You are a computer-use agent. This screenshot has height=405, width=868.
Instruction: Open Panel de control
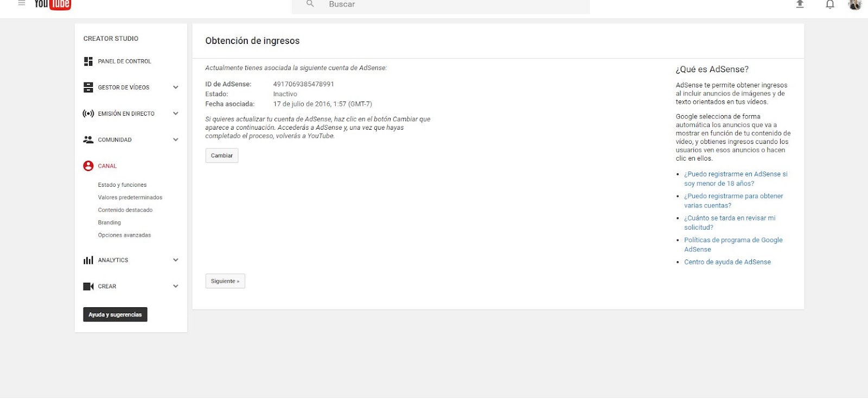[x=125, y=61]
